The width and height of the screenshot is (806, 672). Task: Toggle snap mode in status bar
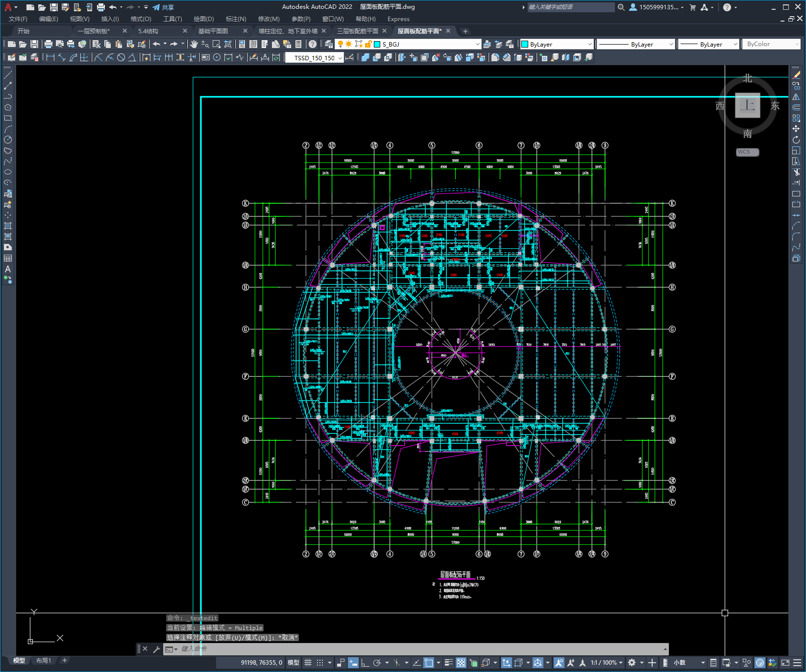coord(319,662)
